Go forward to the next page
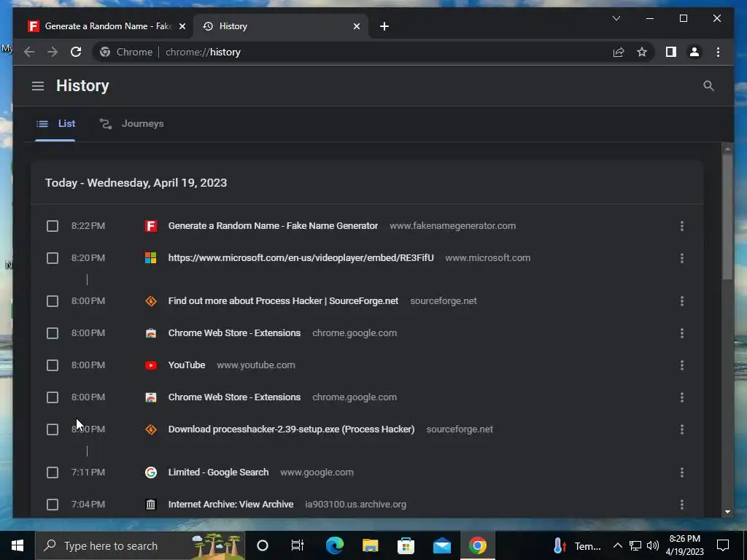 [x=53, y=52]
